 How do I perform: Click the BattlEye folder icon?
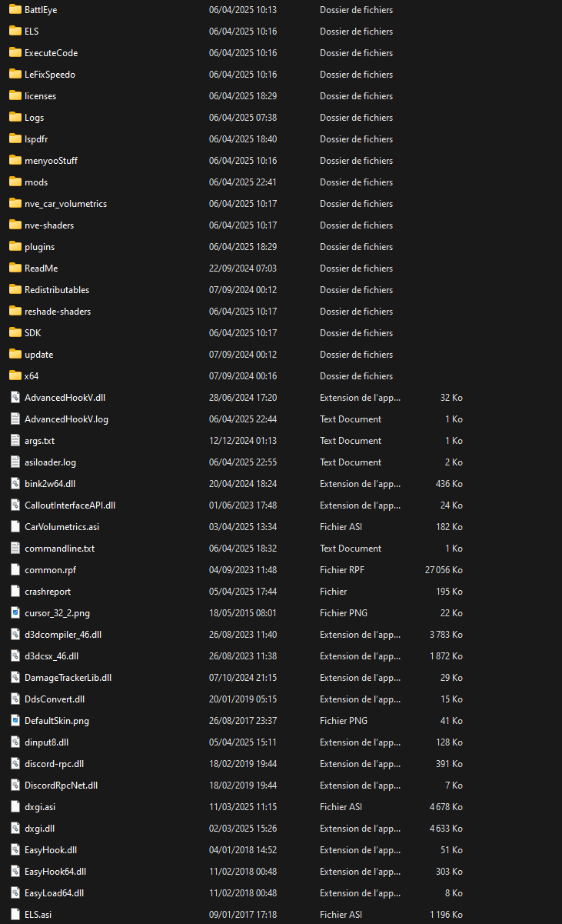click(x=15, y=10)
